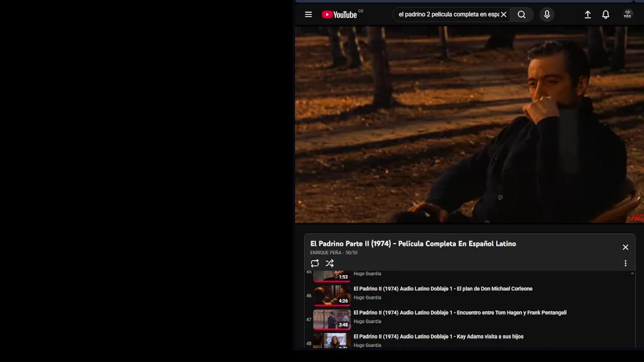Select Hugo Guardia under video 47
Viewport: 644px width, 362px height.
[x=367, y=322]
